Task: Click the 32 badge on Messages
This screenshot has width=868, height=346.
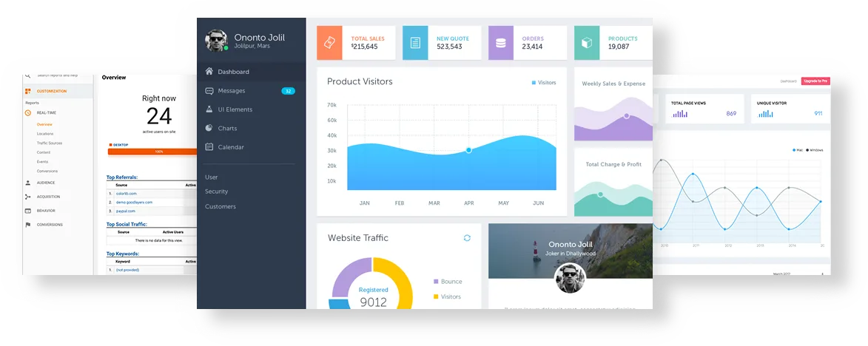Action: [x=289, y=91]
